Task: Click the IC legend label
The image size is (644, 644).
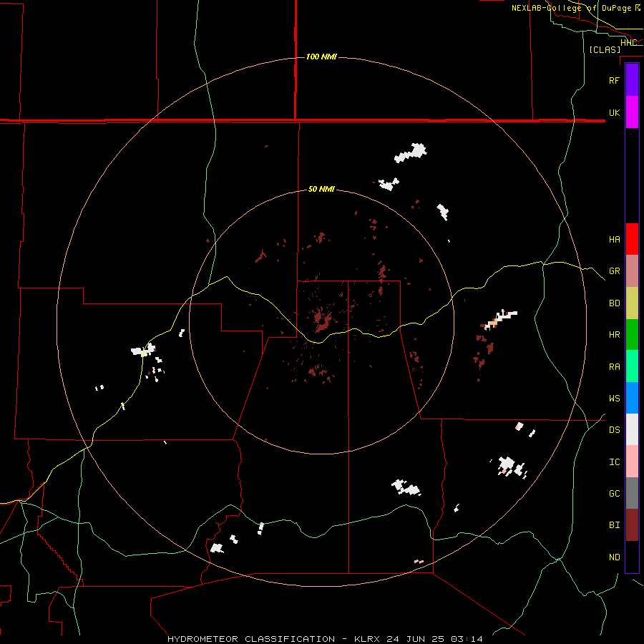Action: [614, 462]
